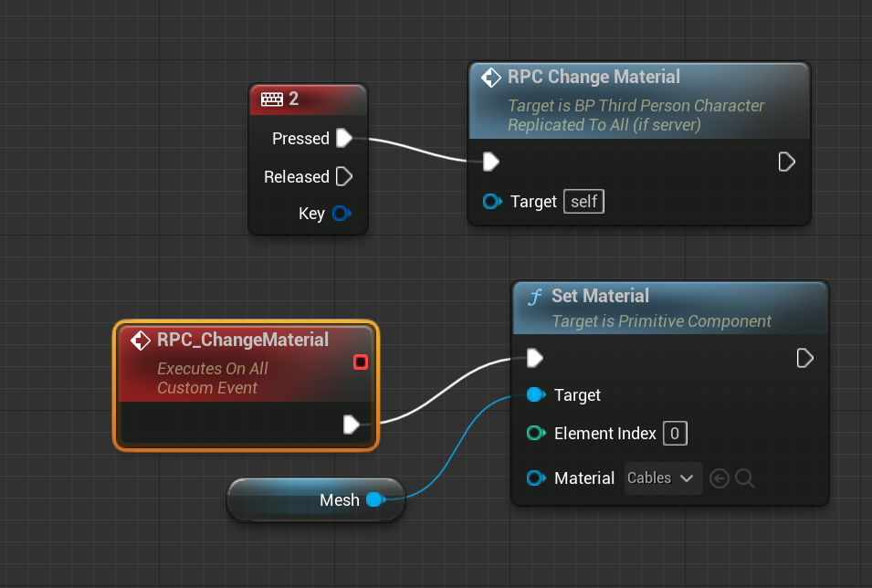This screenshot has height=588, width=872.
Task: Click the exec output pin of RPC_ChangeMaterial event
Action: [x=352, y=425]
